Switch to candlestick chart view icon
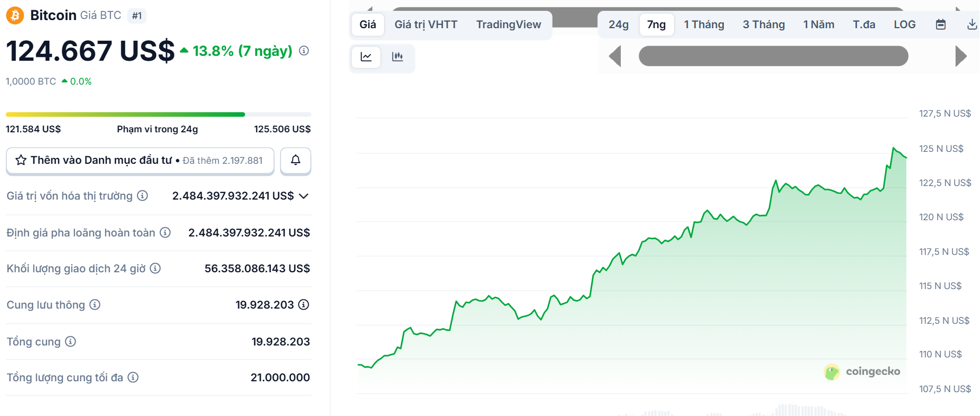Screen dimensions: 980x416 (x=398, y=57)
